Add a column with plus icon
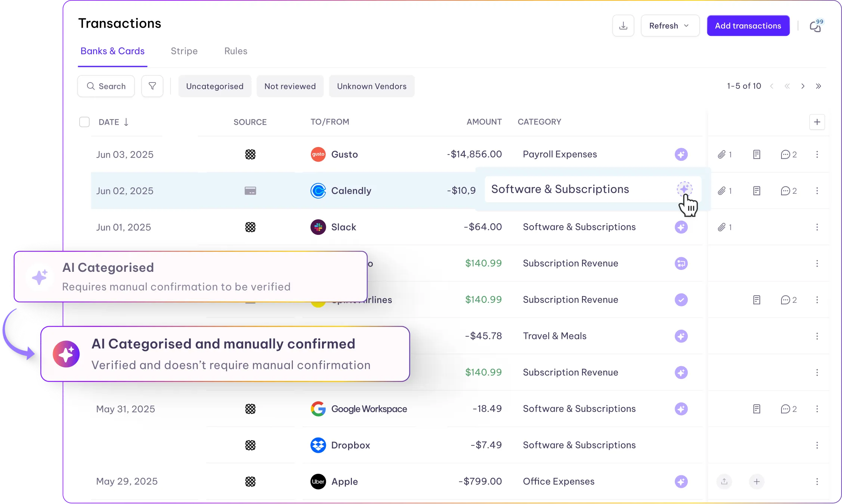This screenshot has height=504, width=842. (817, 122)
